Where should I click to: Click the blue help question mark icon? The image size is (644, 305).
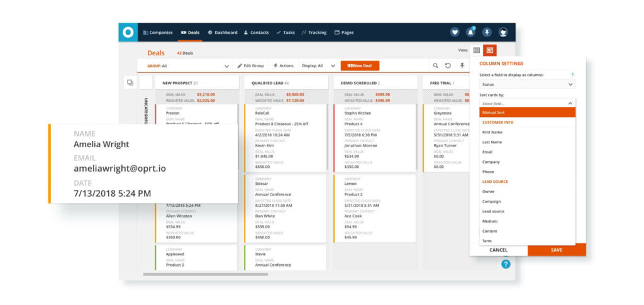point(506,264)
